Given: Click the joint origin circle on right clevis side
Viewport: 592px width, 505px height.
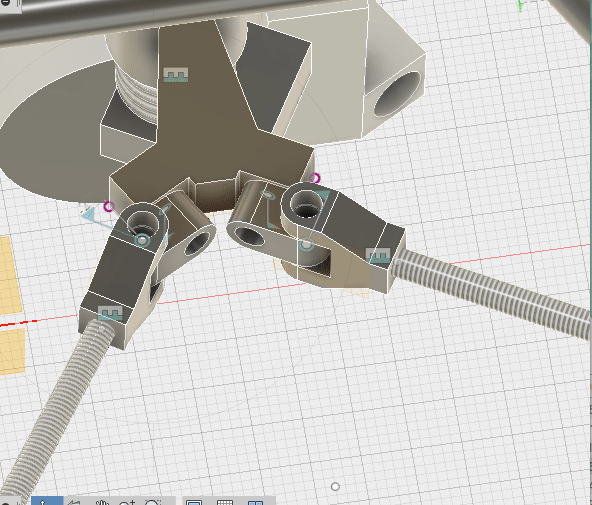Looking at the screenshot, I should pyautogui.click(x=306, y=245).
